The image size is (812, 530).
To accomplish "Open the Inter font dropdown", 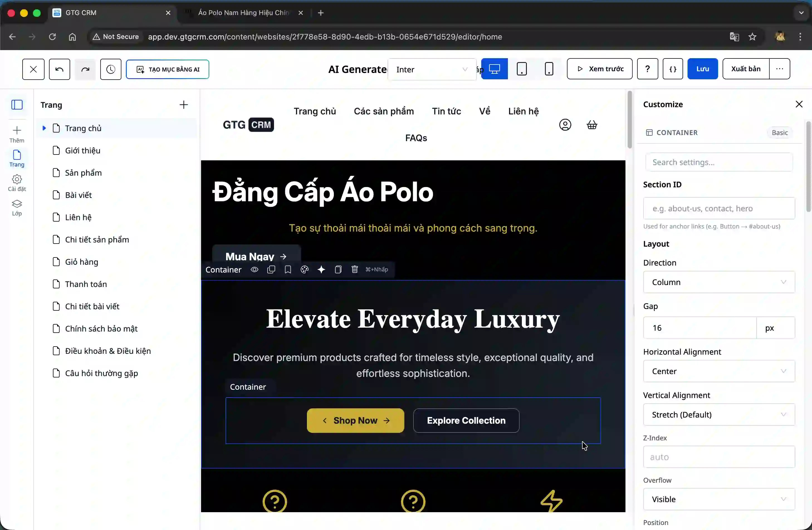I will pyautogui.click(x=432, y=70).
